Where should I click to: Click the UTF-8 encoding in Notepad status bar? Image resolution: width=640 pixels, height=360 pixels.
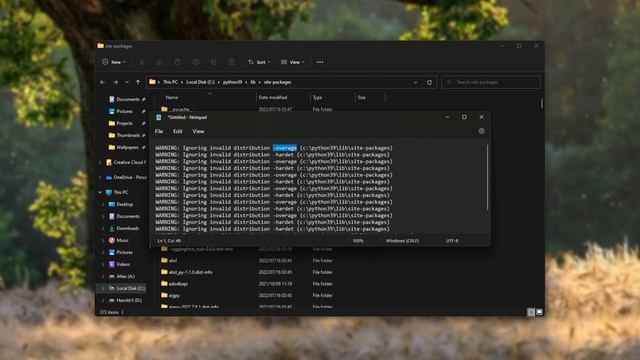452,241
